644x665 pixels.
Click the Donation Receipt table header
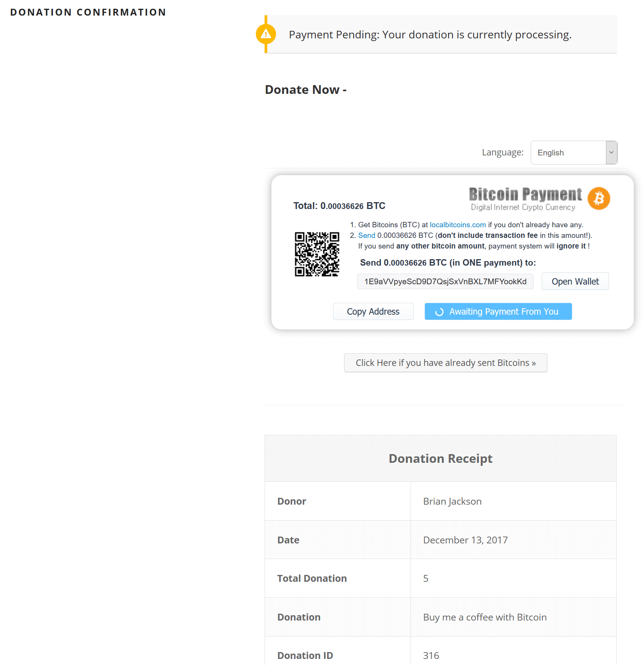point(440,458)
